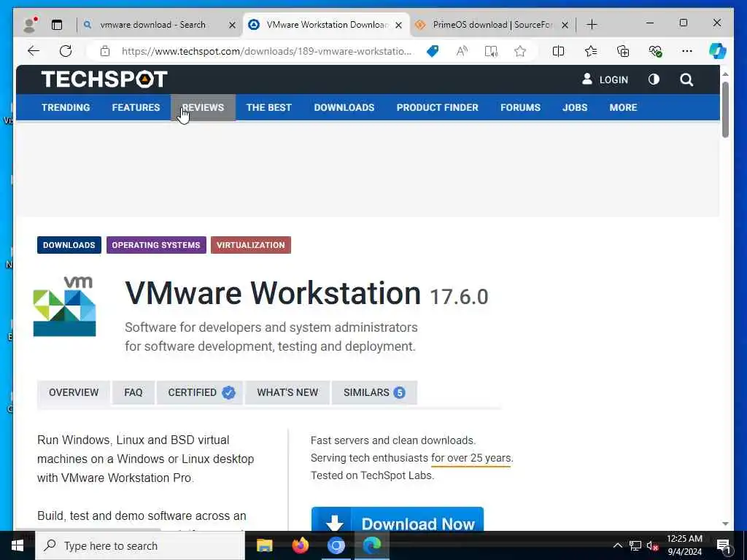
Task: Open THE BEST menu
Action: [268, 108]
